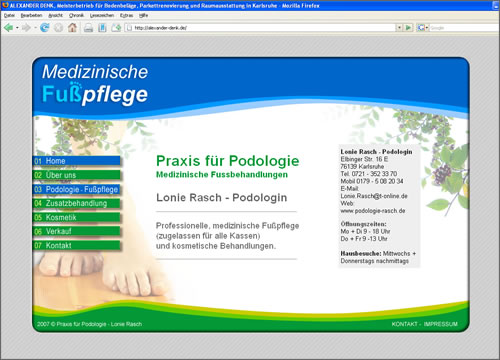Click the new tab toolbar icon
The image size is (500, 360).
point(116,28)
